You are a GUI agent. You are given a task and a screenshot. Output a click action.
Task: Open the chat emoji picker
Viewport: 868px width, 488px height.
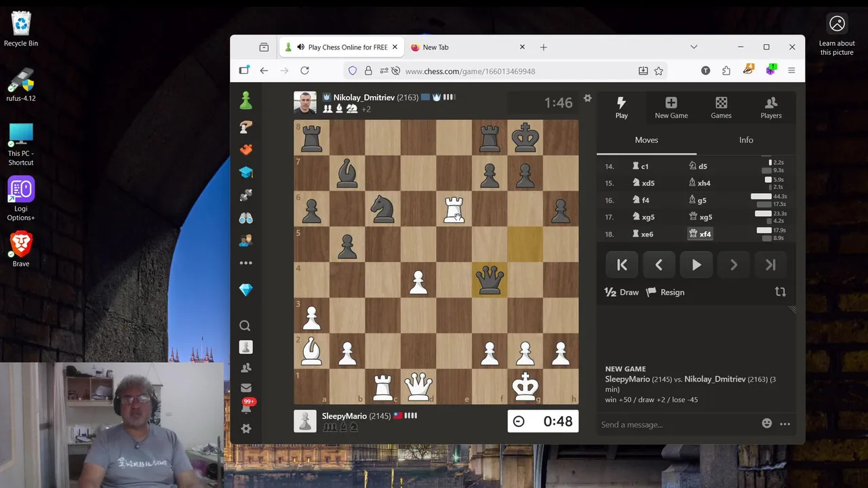tap(766, 424)
